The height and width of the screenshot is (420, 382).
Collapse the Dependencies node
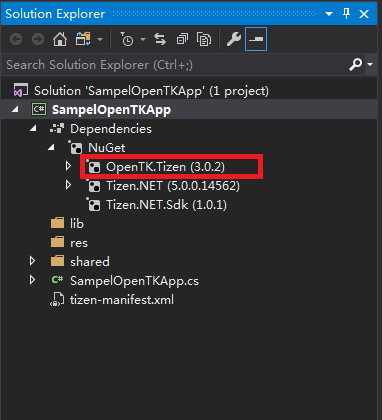pyautogui.click(x=33, y=128)
